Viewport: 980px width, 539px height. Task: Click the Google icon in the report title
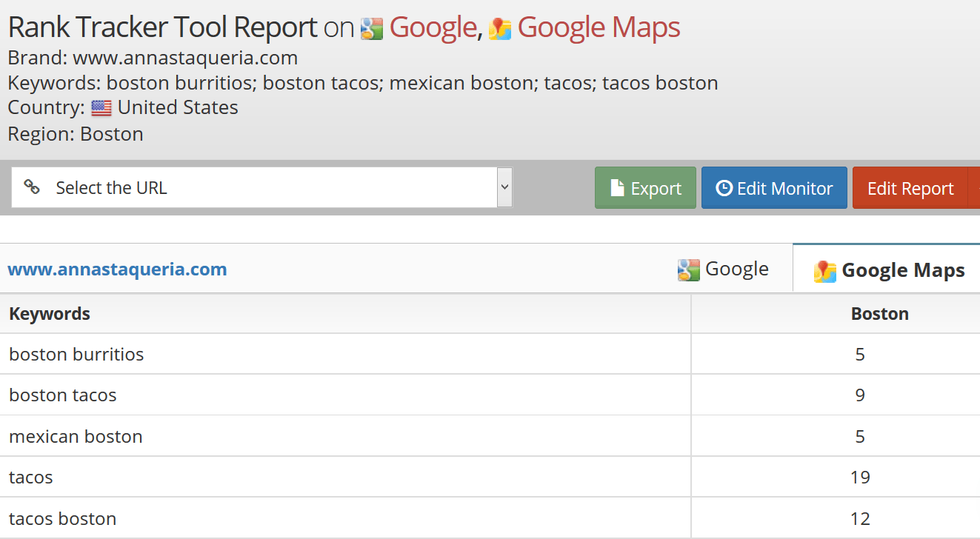371,29
